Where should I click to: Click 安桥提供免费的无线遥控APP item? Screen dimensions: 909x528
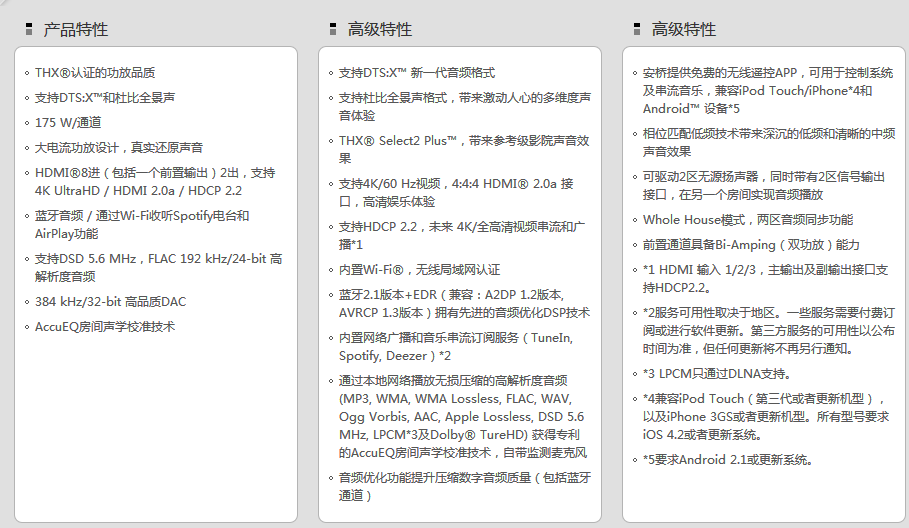pos(768,90)
